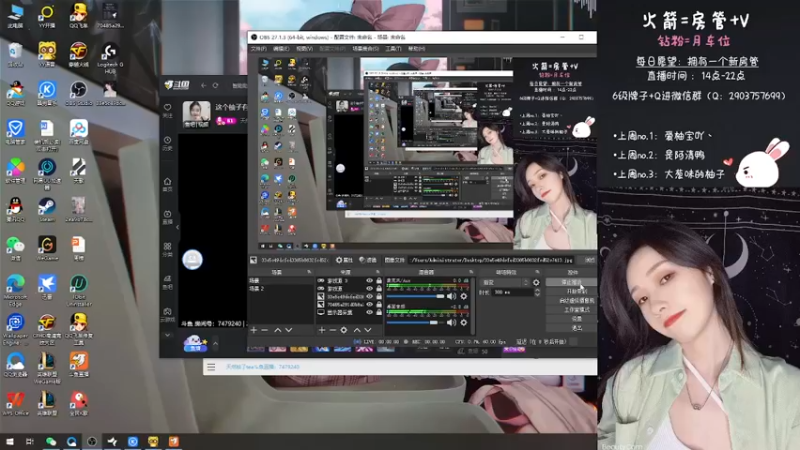This screenshot has width=800, height=450.
Task: Toggle lock on the 显示器采集 source
Action: 379,312
